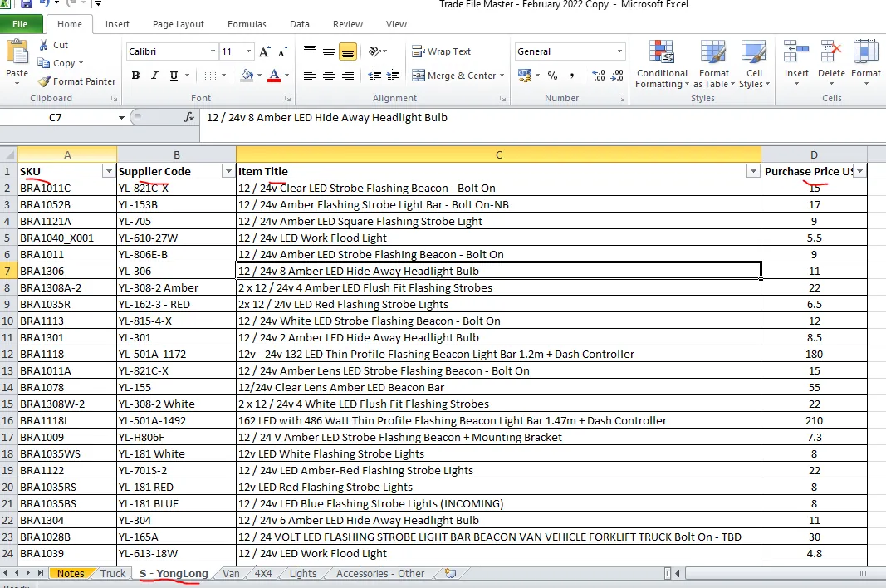Open the File tab
The width and height of the screenshot is (886, 588).
tap(20, 24)
